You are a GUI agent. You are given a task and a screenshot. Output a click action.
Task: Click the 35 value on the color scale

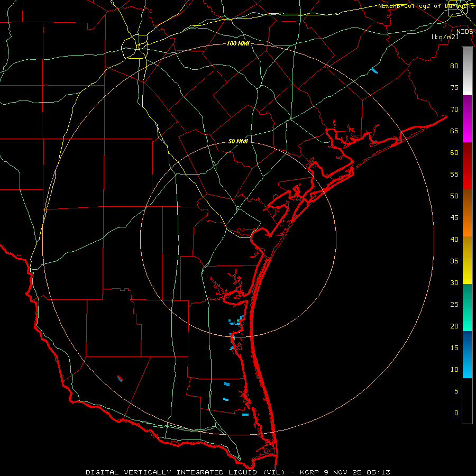454,261
